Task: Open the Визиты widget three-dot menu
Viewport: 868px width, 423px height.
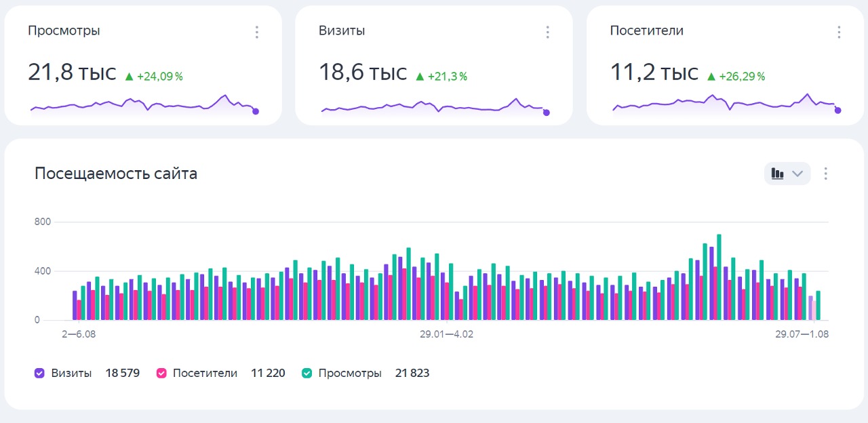Action: [x=547, y=32]
